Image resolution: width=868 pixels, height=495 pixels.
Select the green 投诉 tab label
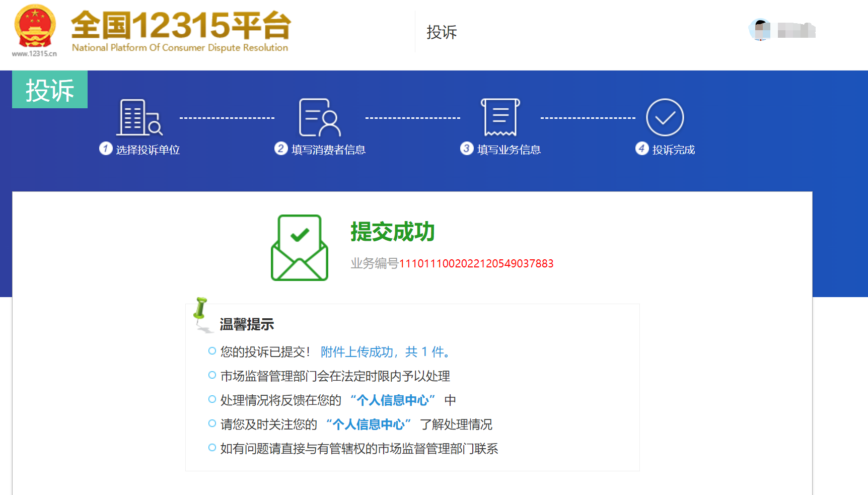click(x=50, y=90)
